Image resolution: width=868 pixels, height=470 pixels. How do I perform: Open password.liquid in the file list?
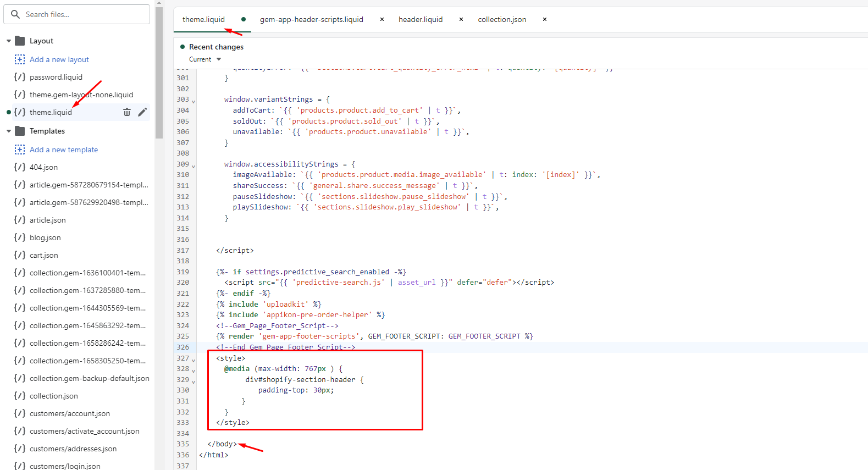tap(56, 77)
